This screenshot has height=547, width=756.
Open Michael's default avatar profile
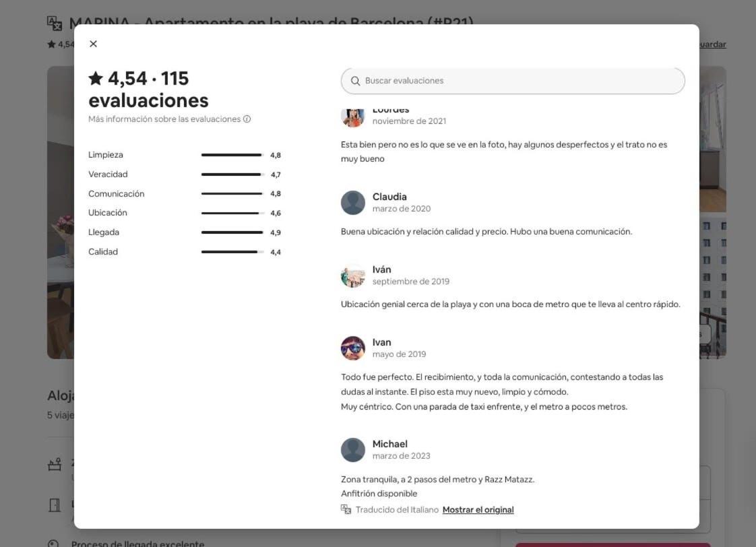(x=353, y=449)
